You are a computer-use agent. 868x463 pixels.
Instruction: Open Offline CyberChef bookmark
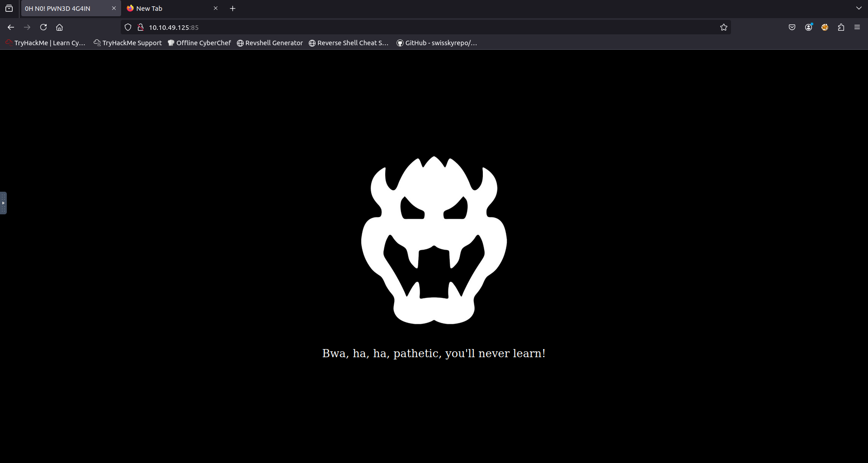pos(199,43)
